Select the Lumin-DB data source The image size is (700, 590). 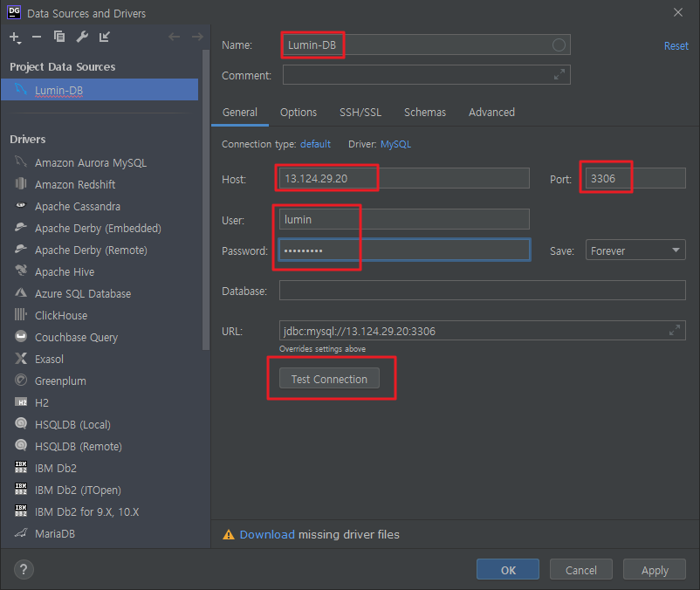[100, 90]
